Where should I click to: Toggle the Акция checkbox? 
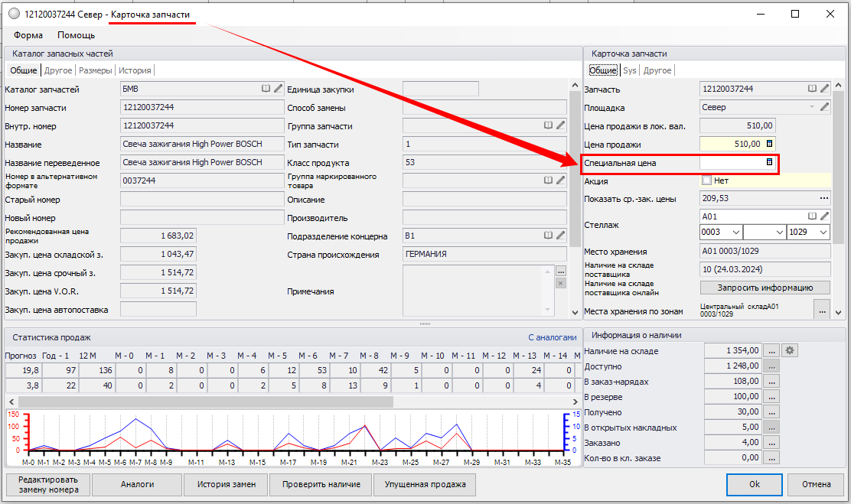pos(706,181)
